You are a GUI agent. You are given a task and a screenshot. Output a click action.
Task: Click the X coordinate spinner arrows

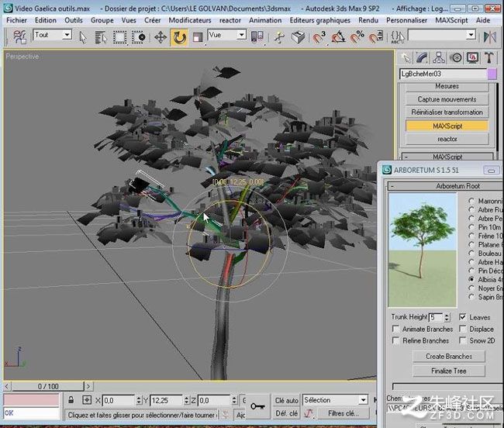tap(139, 400)
